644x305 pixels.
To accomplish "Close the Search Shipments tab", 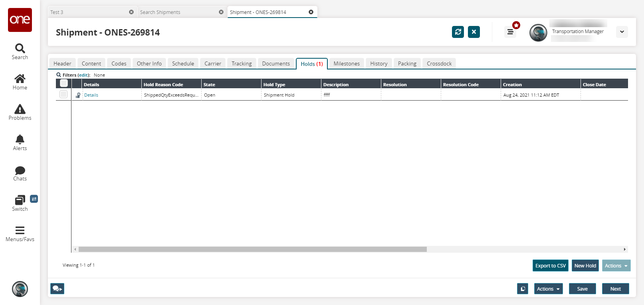I will click(x=221, y=12).
